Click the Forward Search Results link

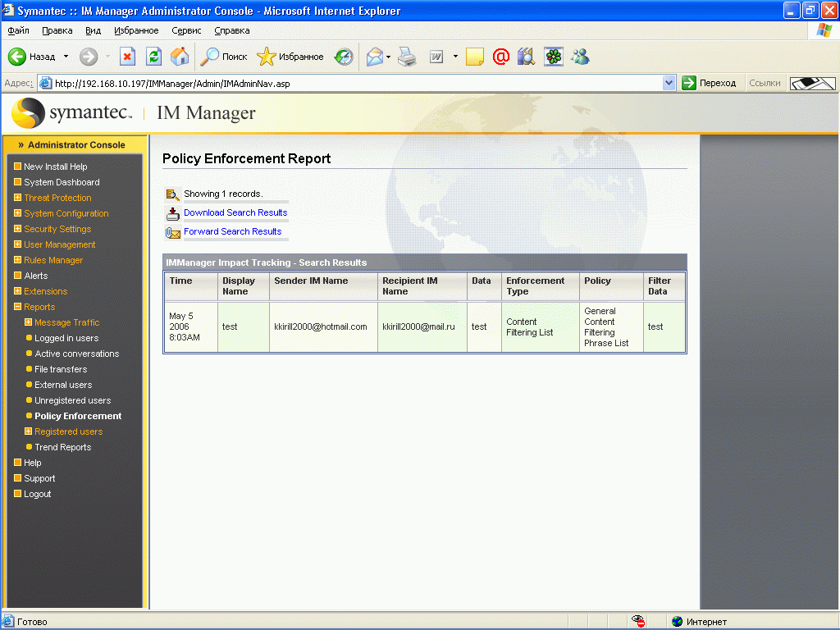coord(232,231)
